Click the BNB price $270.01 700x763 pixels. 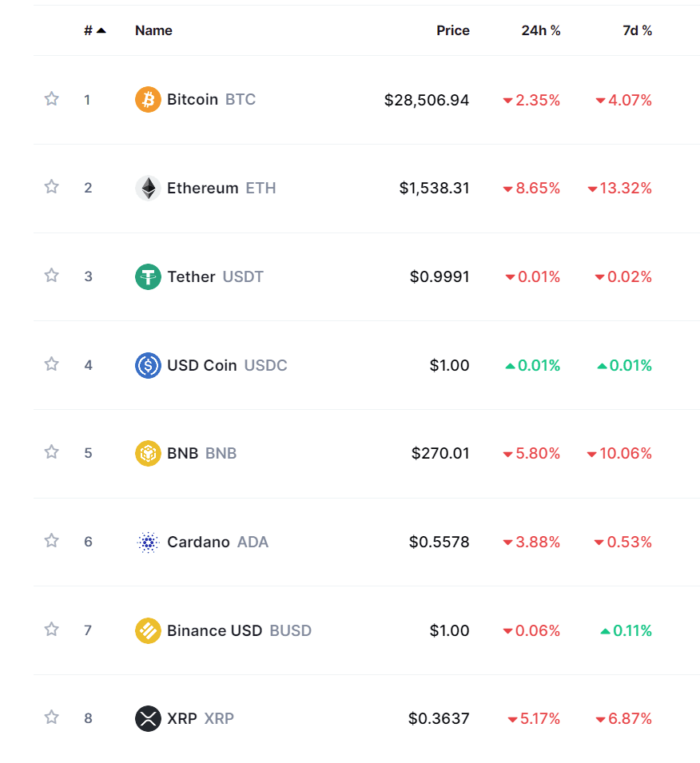440,453
